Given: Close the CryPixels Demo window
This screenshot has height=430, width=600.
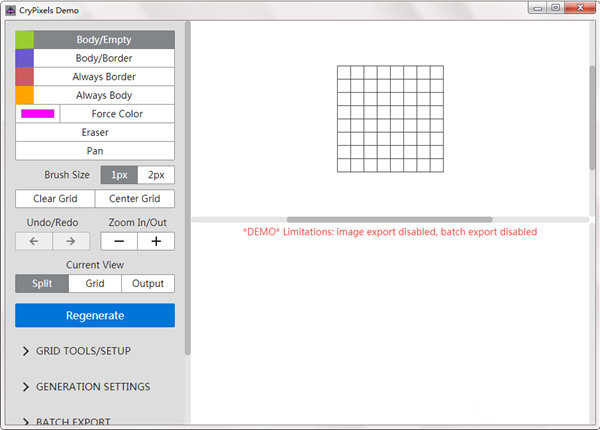Looking at the screenshot, I should coord(580,8).
